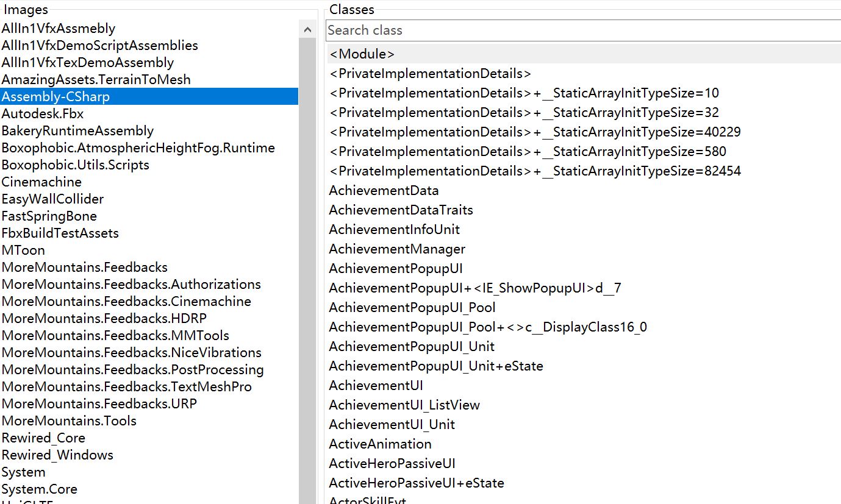Choose the __StaticArrayInitTypeSize=82454 class
Screen dimensions: 841x504
584,171
